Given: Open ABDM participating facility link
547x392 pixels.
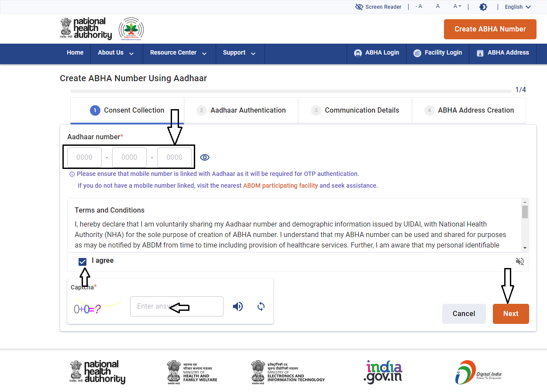Looking at the screenshot, I should coord(280,186).
